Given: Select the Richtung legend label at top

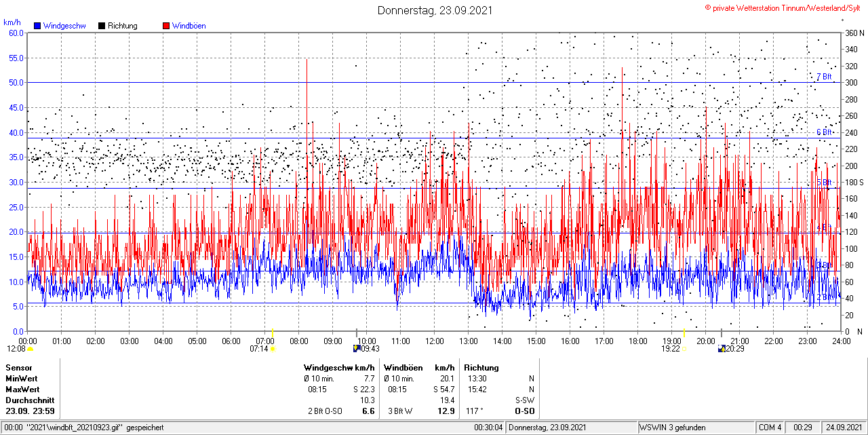Looking at the screenshot, I should pos(123,26).
